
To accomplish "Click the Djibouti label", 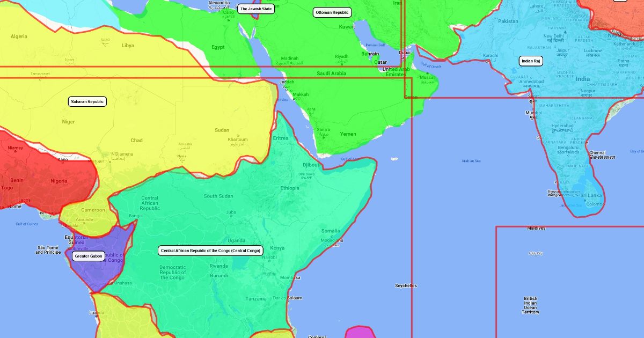I will [x=311, y=165].
